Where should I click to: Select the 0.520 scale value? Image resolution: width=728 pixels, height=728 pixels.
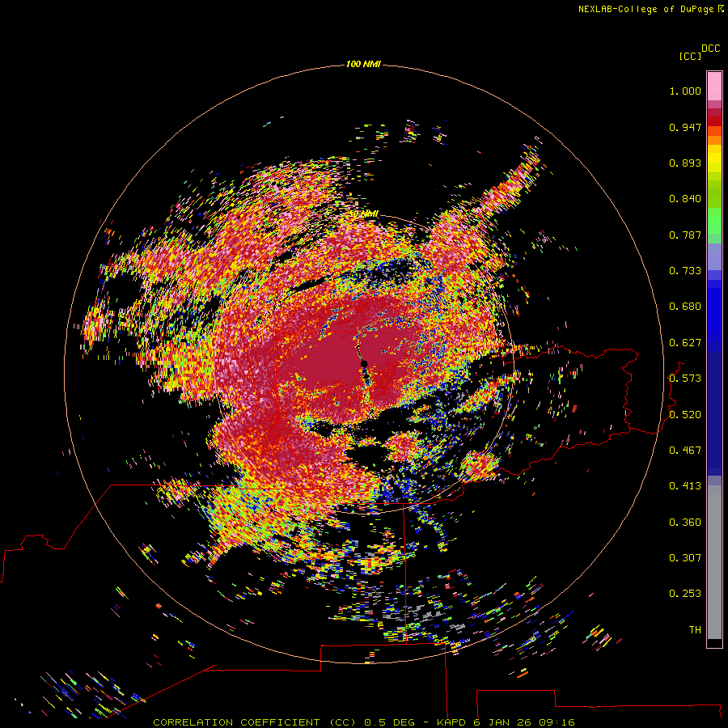[685, 415]
